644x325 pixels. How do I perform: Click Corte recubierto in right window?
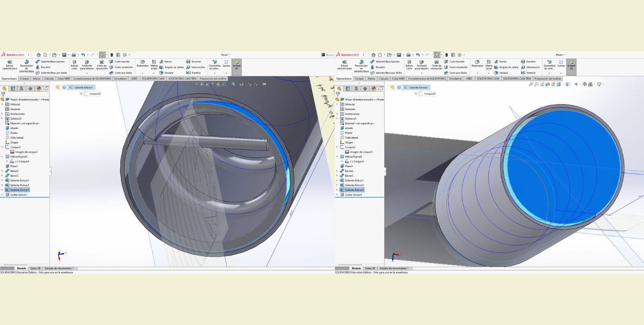point(456,67)
